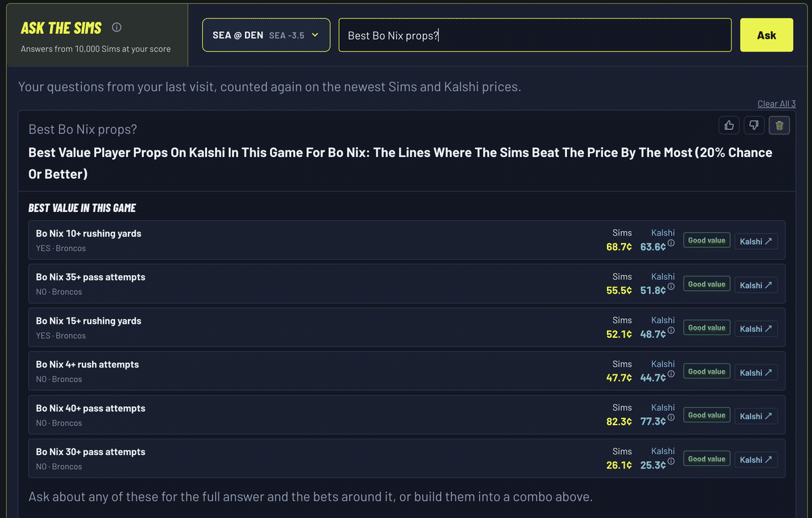
Task: Open Kalshi link for 4+ rush attempts
Action: (x=756, y=372)
